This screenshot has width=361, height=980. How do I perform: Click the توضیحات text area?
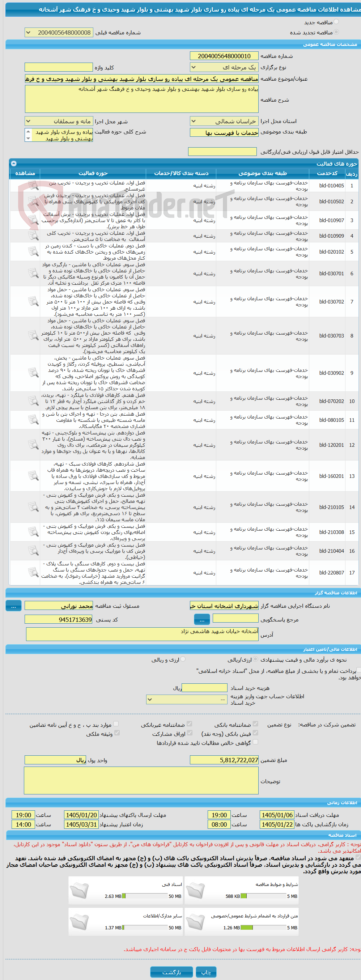[x=141, y=780]
